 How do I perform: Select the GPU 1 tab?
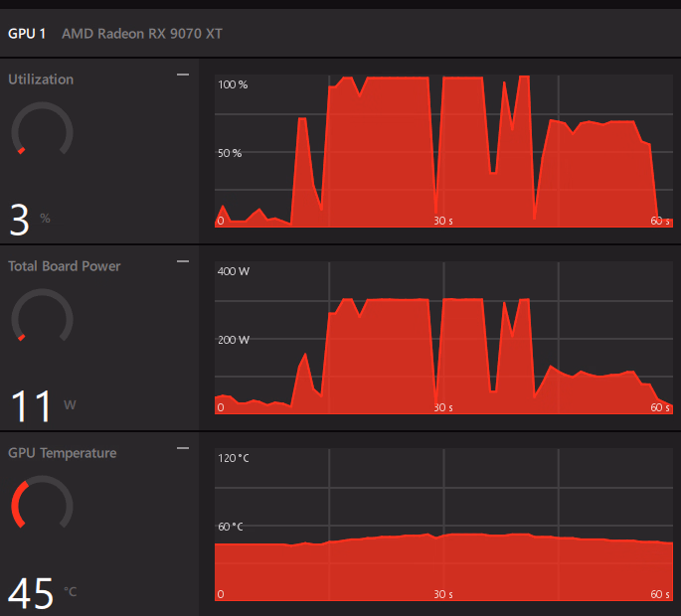27,33
